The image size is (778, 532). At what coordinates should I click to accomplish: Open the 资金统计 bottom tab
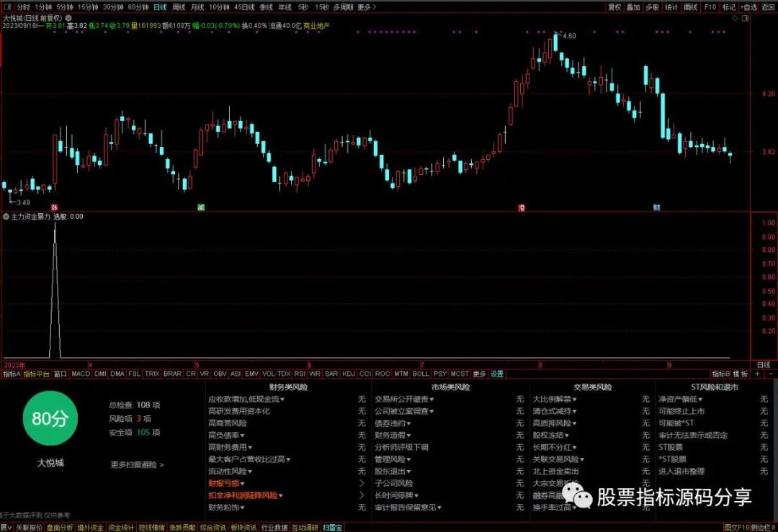coord(121,528)
